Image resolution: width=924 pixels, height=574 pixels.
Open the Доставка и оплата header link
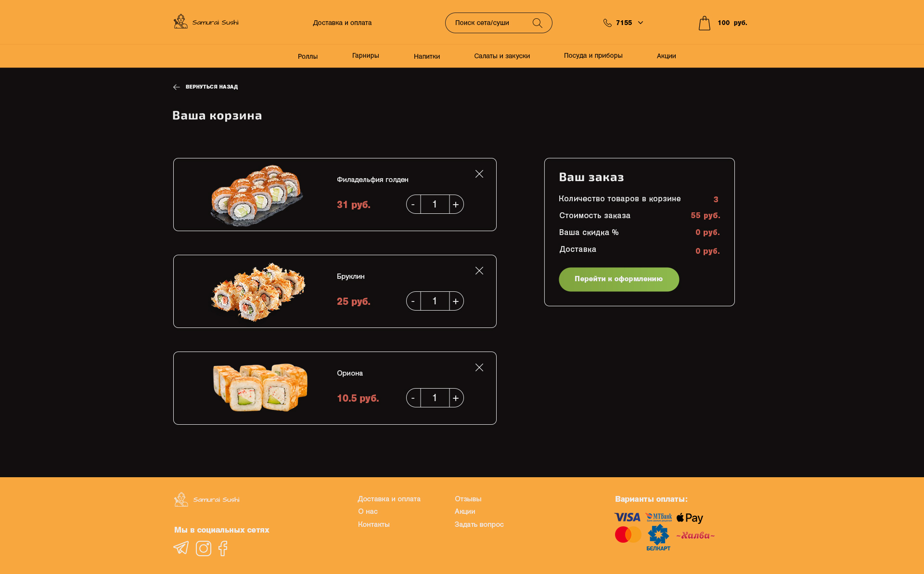(x=342, y=23)
